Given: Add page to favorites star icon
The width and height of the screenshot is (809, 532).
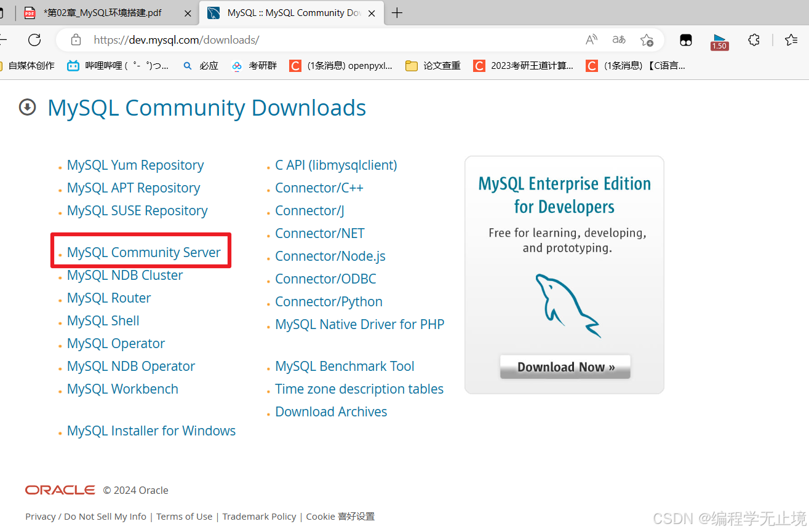Looking at the screenshot, I should [647, 40].
